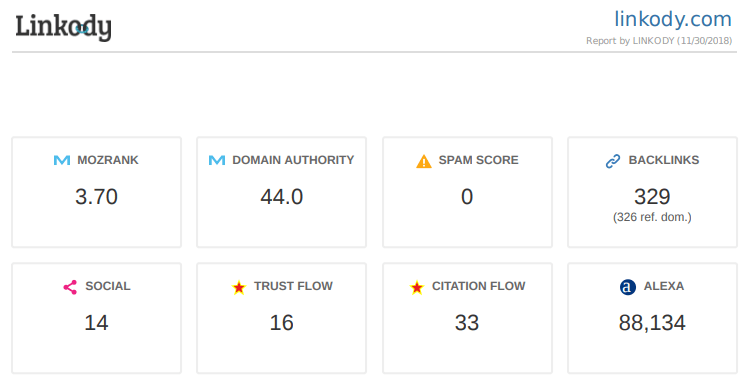Click the star icon beside TRUST FLOW
The width and height of the screenshot is (755, 385).
tap(239, 287)
